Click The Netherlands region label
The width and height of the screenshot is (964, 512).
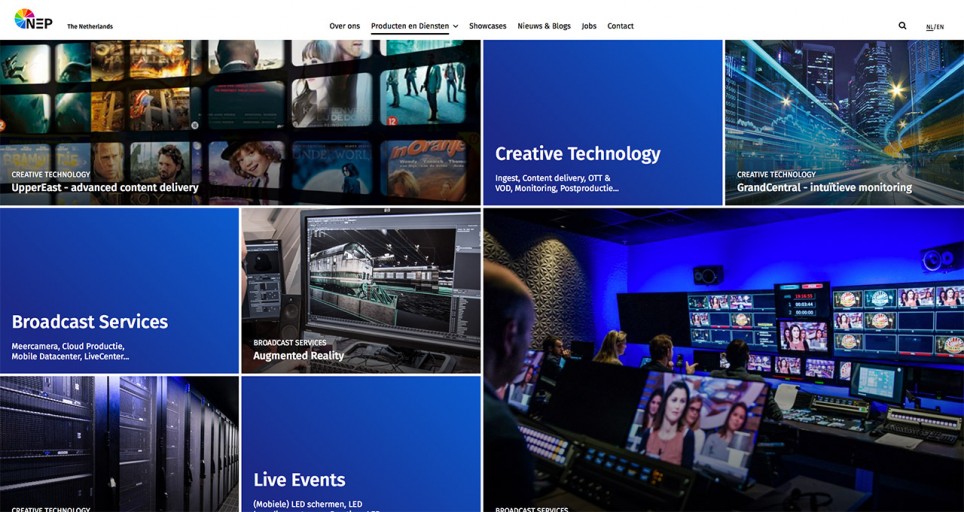point(90,26)
